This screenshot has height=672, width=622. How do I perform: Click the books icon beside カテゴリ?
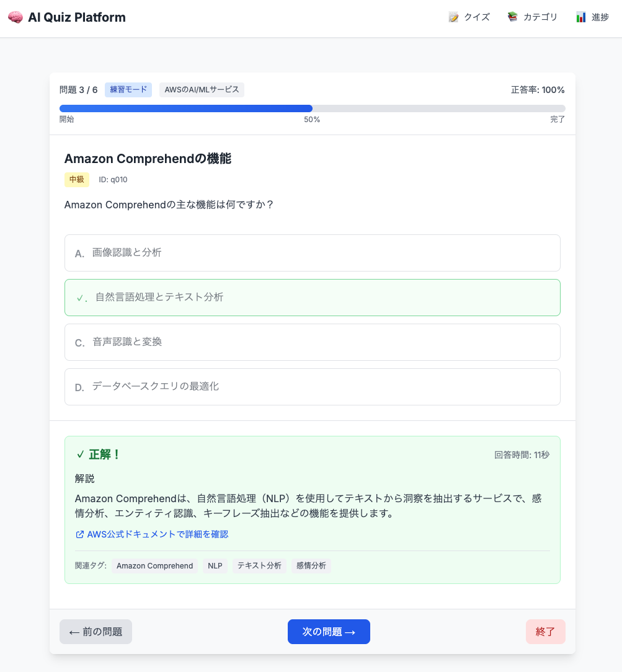click(x=513, y=17)
